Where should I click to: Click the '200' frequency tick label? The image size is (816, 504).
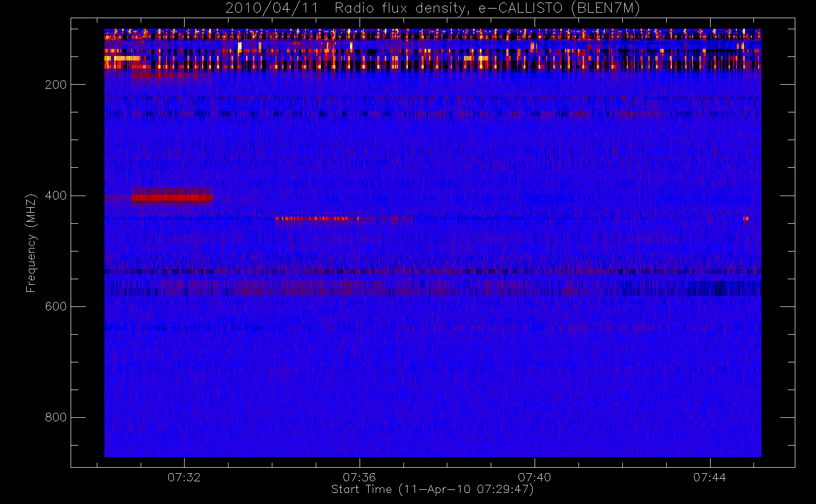coord(55,85)
